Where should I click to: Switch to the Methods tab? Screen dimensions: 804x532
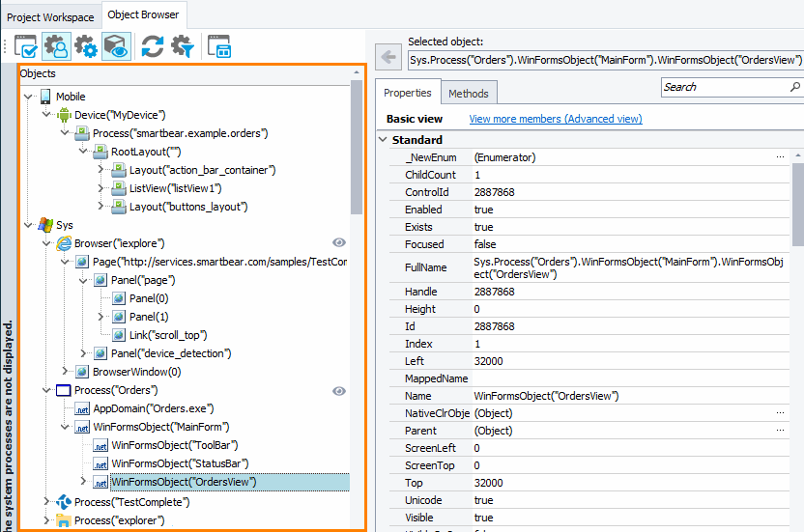469,93
